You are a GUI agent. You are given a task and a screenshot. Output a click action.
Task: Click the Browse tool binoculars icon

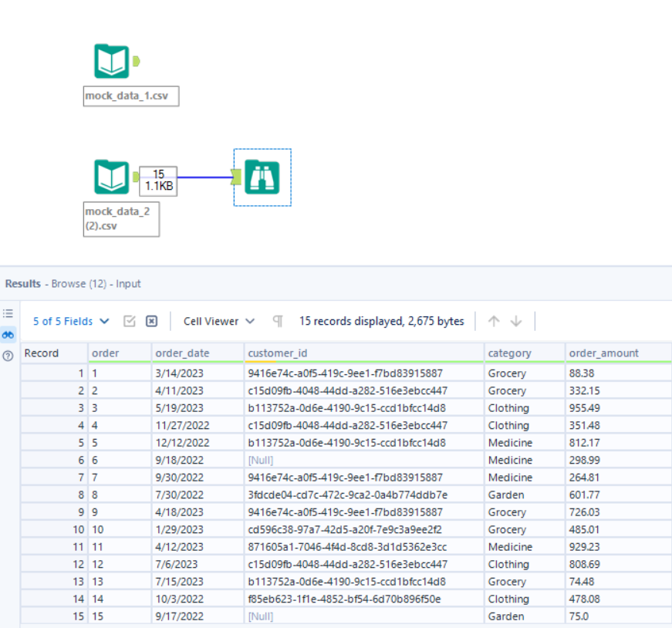click(x=262, y=177)
